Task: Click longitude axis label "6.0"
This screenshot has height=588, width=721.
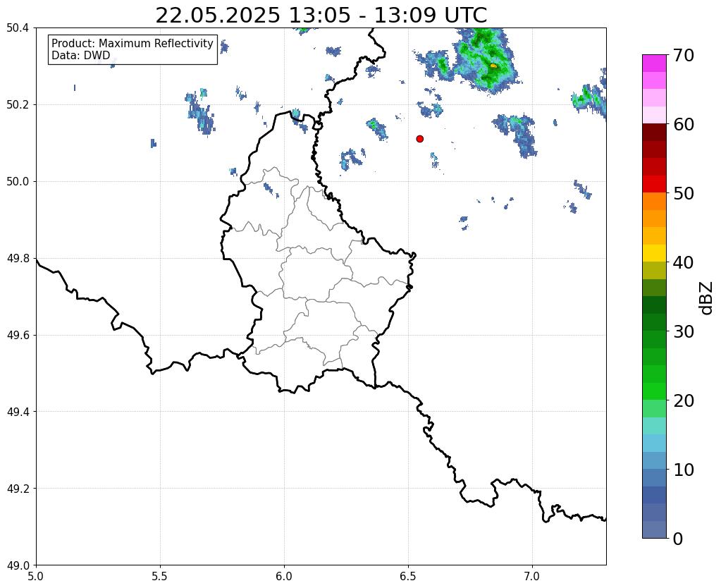Action: click(x=284, y=576)
